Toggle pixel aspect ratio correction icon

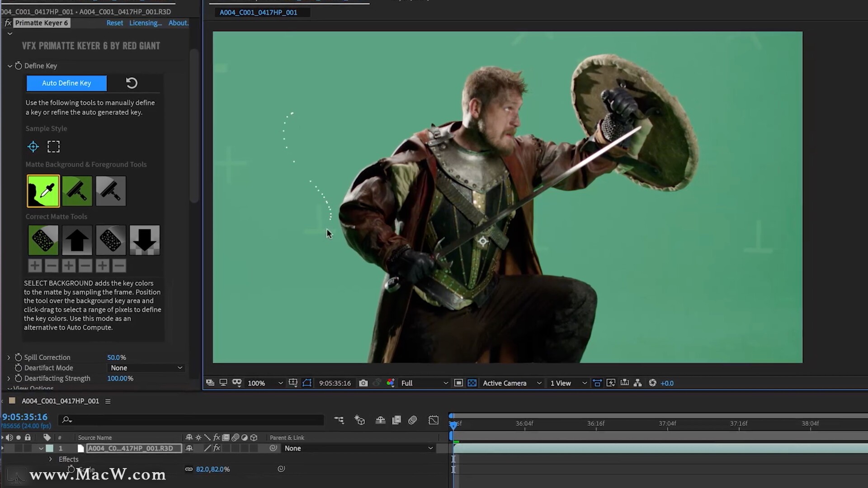click(x=597, y=383)
